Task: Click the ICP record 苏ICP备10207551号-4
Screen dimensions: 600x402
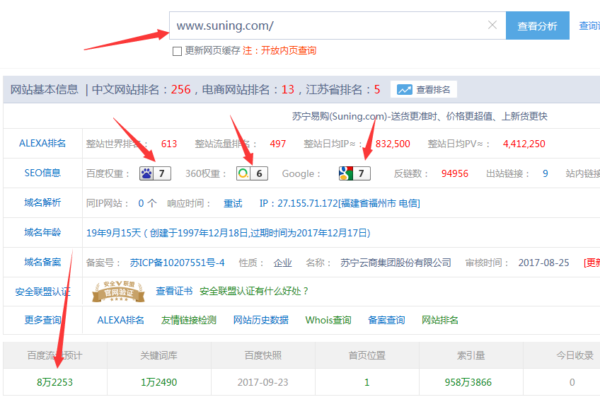Action: [x=178, y=262]
